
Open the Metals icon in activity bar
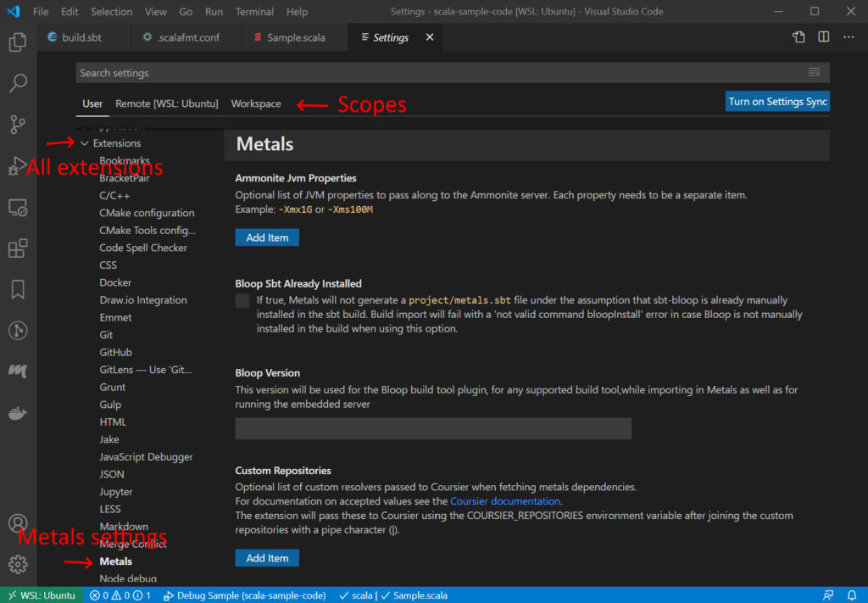tap(18, 371)
